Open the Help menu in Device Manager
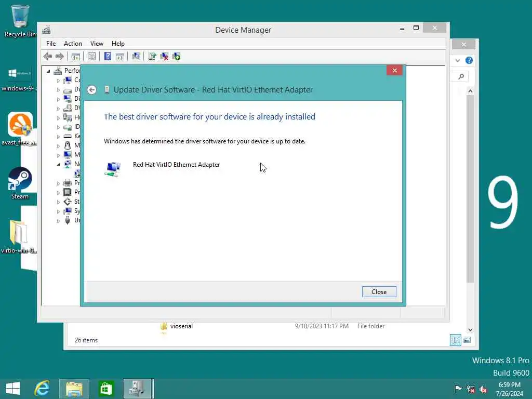Viewport: 532px width, 399px height. [x=118, y=44]
